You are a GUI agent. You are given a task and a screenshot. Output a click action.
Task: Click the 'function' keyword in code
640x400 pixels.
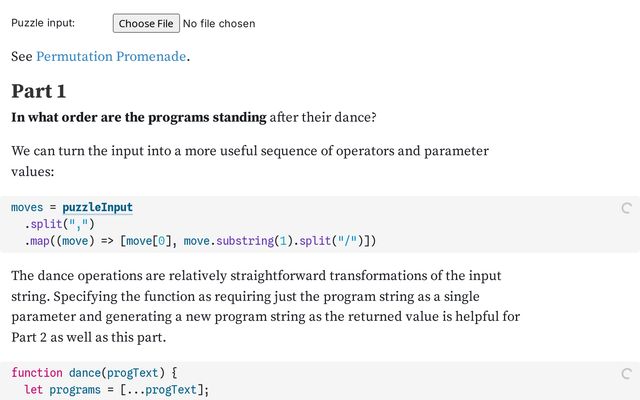coord(36,373)
